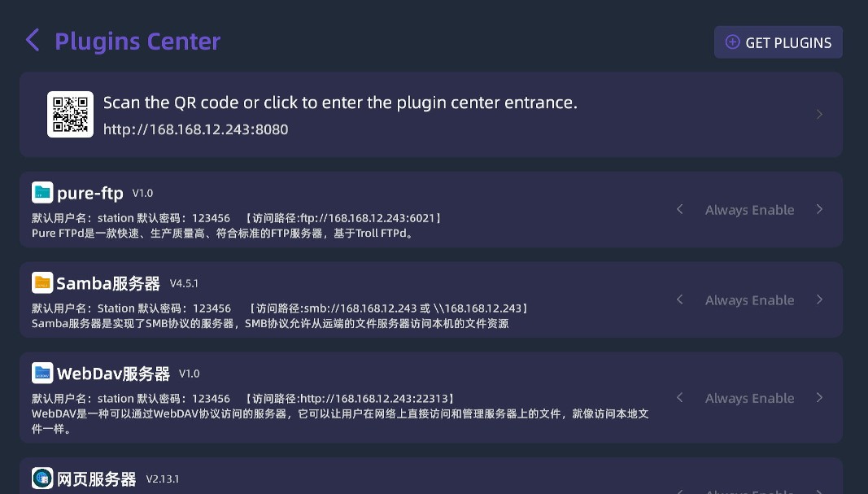The image size is (868, 494).
Task: Click the Plugins Center page title
Action: click(137, 42)
